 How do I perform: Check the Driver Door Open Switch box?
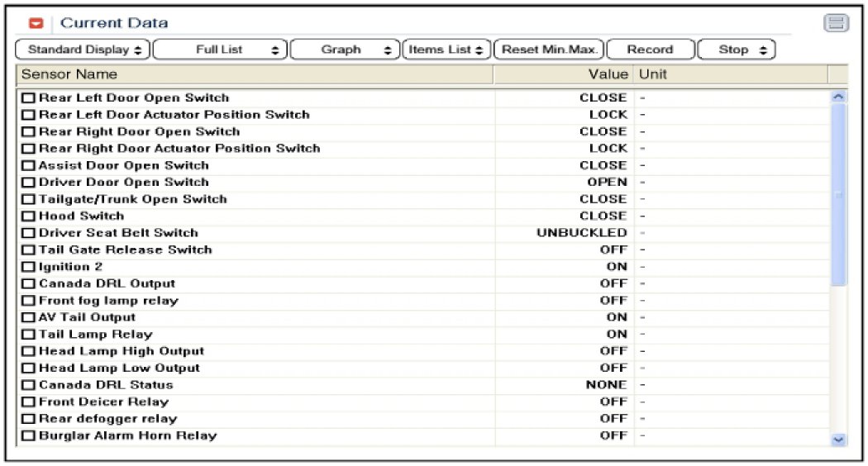pyautogui.click(x=28, y=183)
